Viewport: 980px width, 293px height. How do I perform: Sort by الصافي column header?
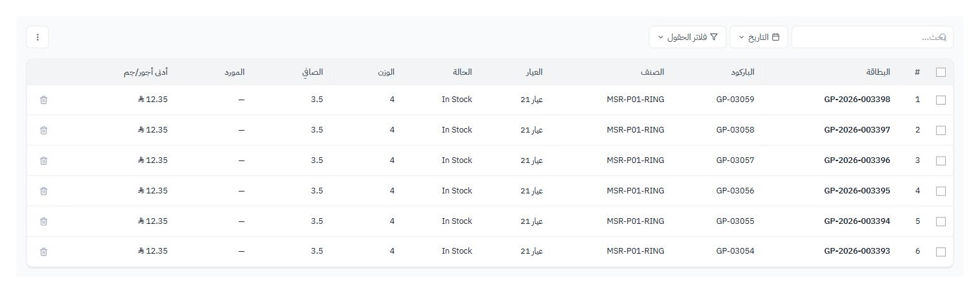pyautogui.click(x=312, y=72)
